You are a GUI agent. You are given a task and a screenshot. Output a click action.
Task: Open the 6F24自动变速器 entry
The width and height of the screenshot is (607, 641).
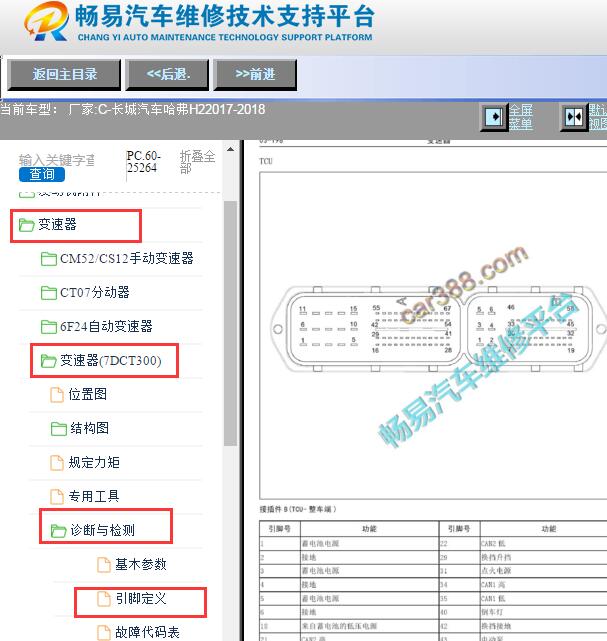pos(106,326)
